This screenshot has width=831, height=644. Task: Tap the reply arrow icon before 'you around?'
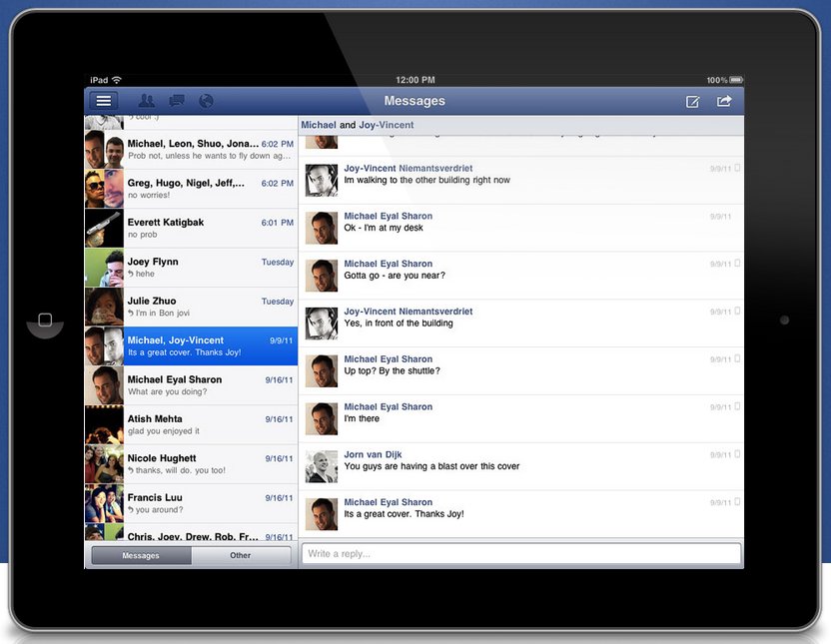[131, 509]
